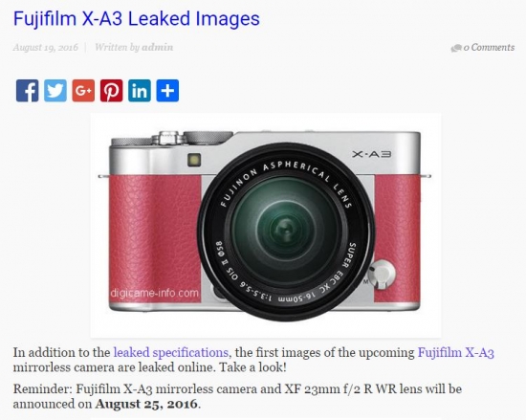Open more sharing options with the blue plus icon

point(167,91)
